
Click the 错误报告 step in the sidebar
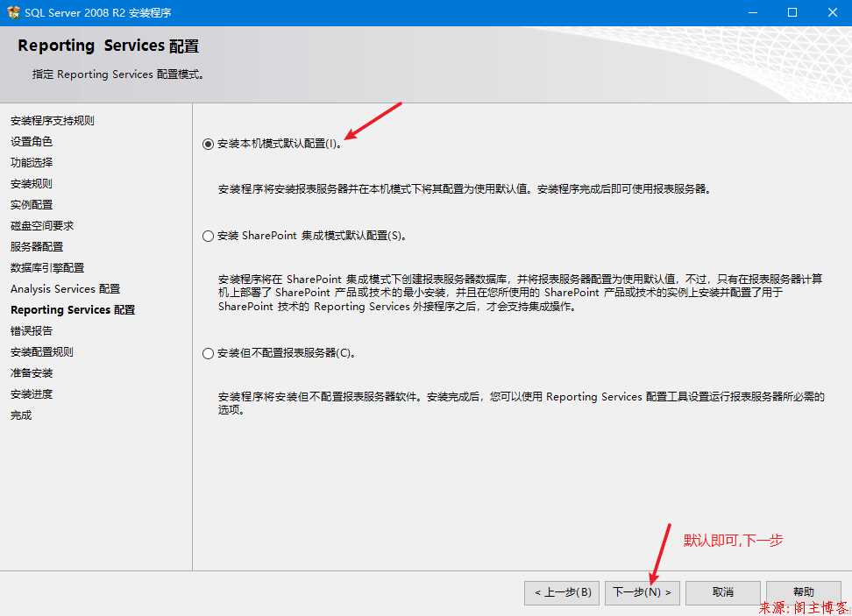coord(31,331)
